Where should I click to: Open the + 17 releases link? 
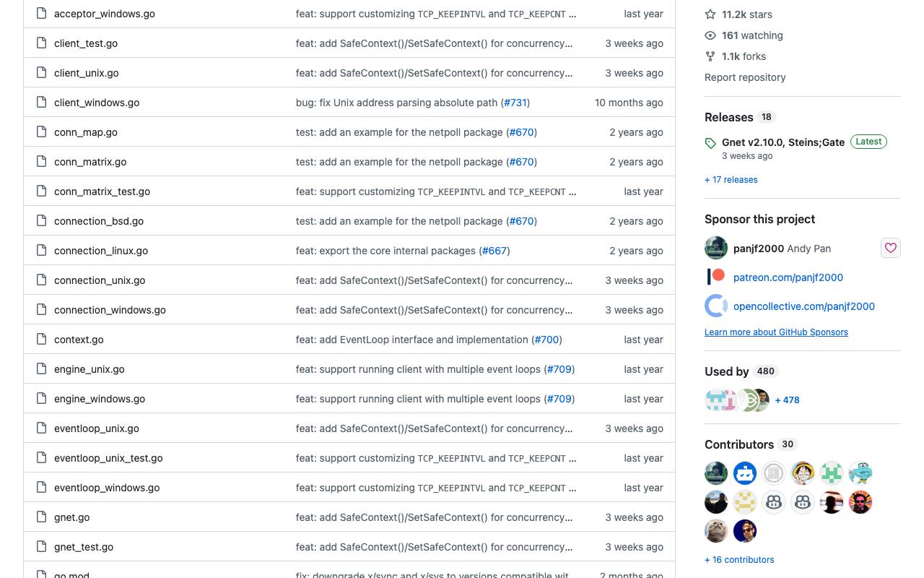[x=731, y=180]
